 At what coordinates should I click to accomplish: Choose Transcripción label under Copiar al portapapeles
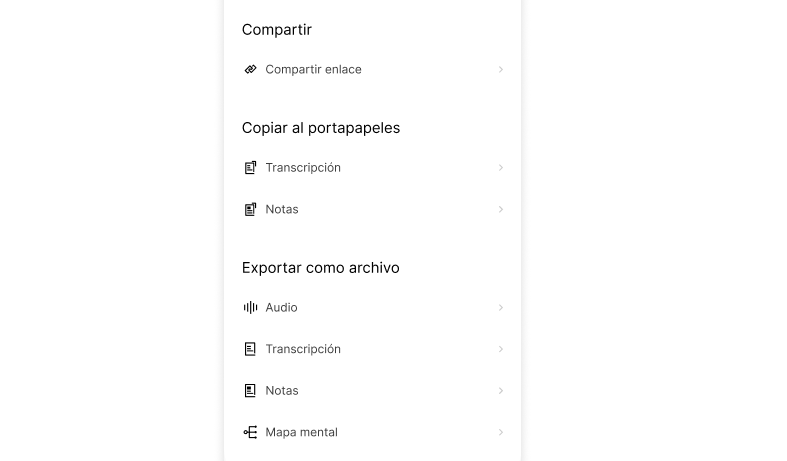303,168
